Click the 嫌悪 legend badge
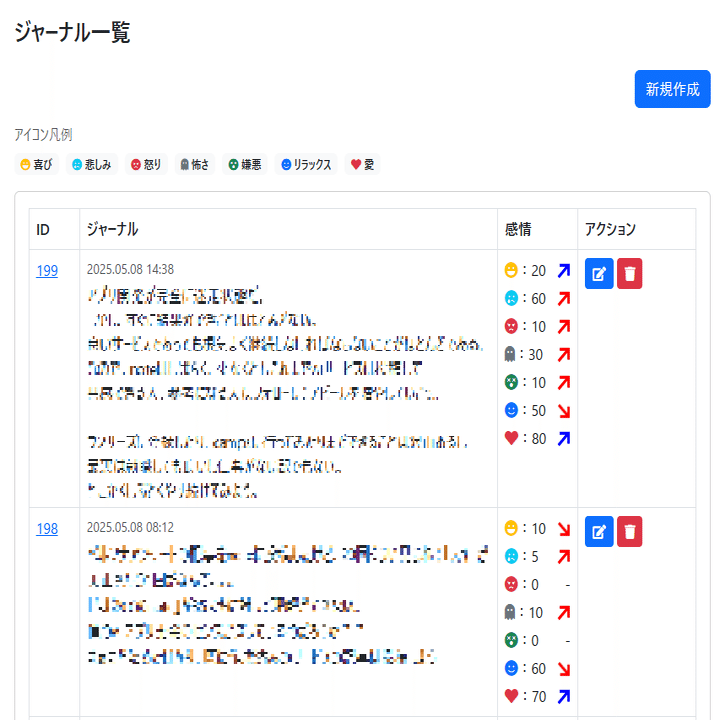Screen dimensions: 720x720 (245, 164)
